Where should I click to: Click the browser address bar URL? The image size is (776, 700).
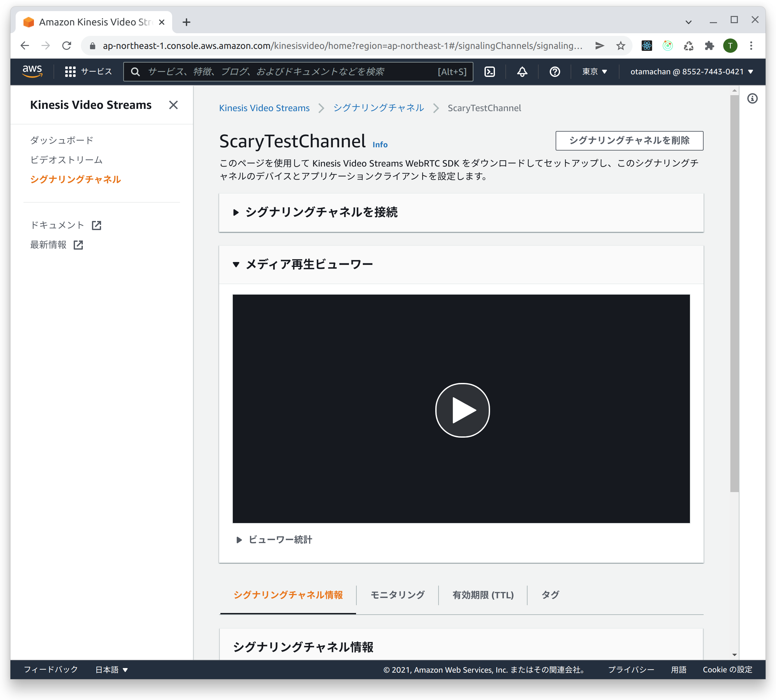pos(342,46)
